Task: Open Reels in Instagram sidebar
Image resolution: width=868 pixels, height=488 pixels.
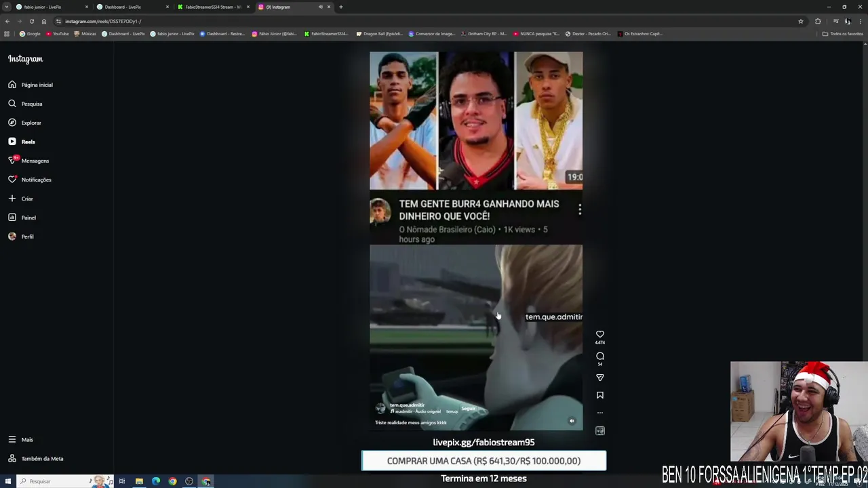Action: (22, 142)
